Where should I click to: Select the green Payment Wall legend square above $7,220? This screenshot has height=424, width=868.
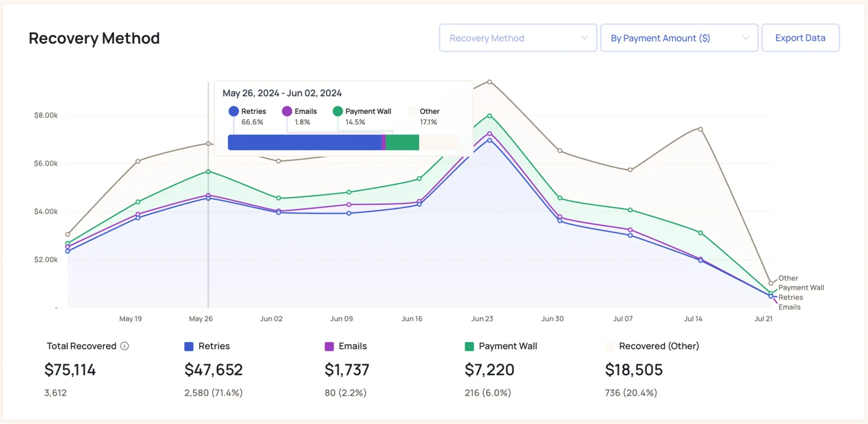coord(469,346)
